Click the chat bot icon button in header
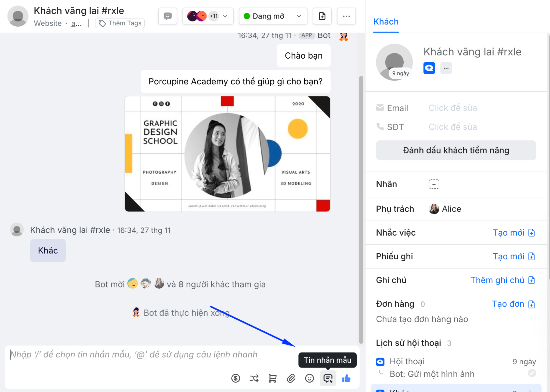This screenshot has width=550, height=392. click(x=168, y=16)
